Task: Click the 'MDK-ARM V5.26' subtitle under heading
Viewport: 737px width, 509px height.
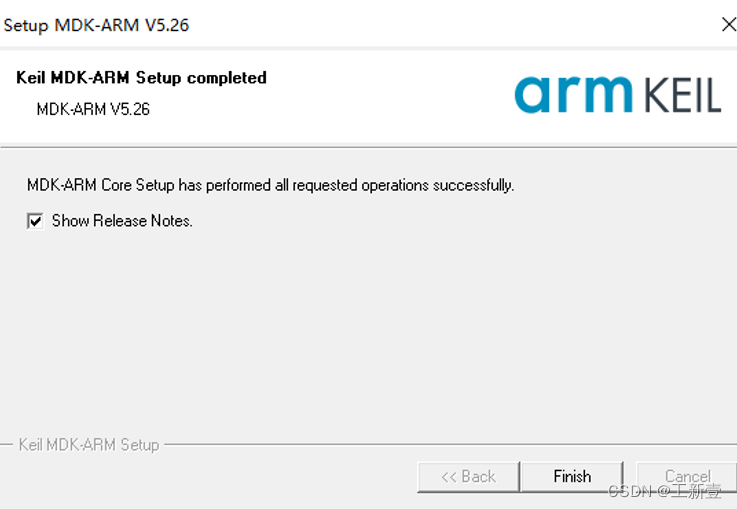Action: (x=93, y=109)
